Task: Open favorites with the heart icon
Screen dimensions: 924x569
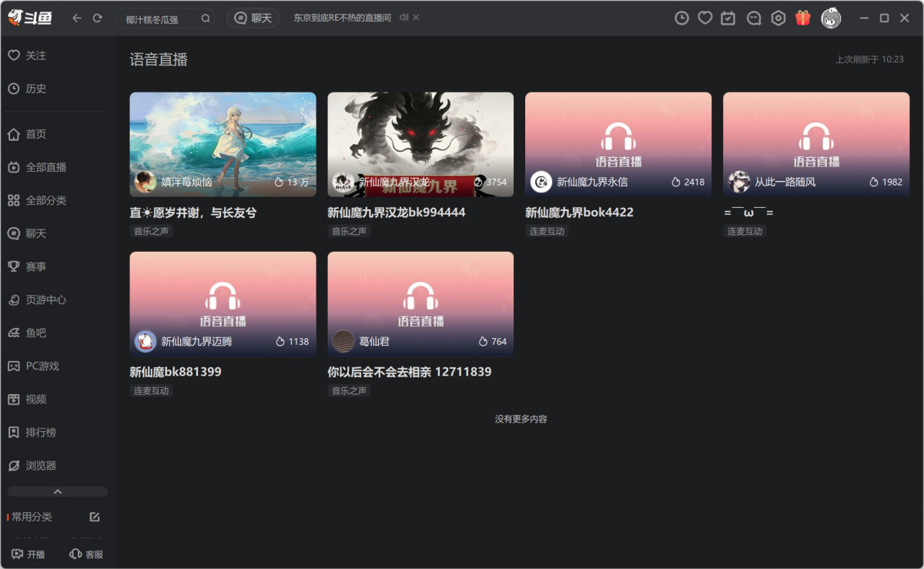Action: coord(705,17)
